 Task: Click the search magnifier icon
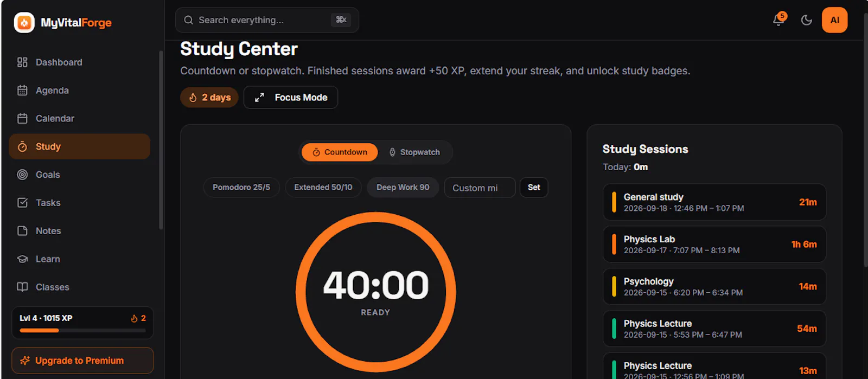click(x=188, y=20)
